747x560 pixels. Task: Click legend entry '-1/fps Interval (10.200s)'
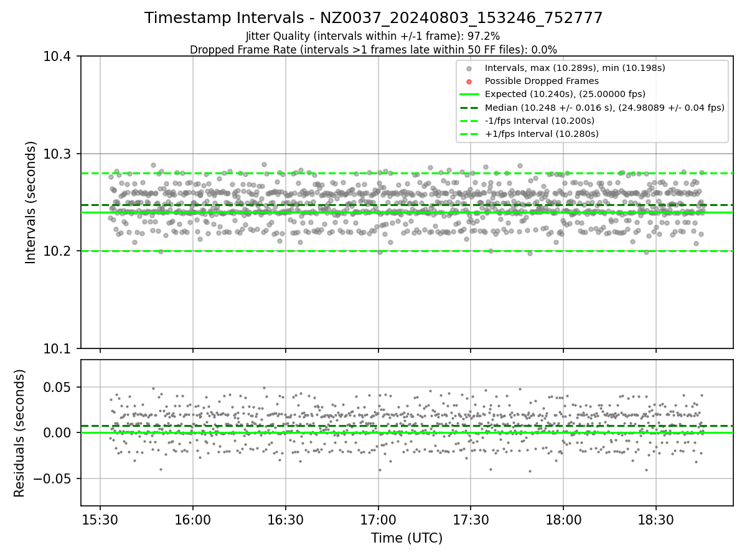tap(540, 120)
